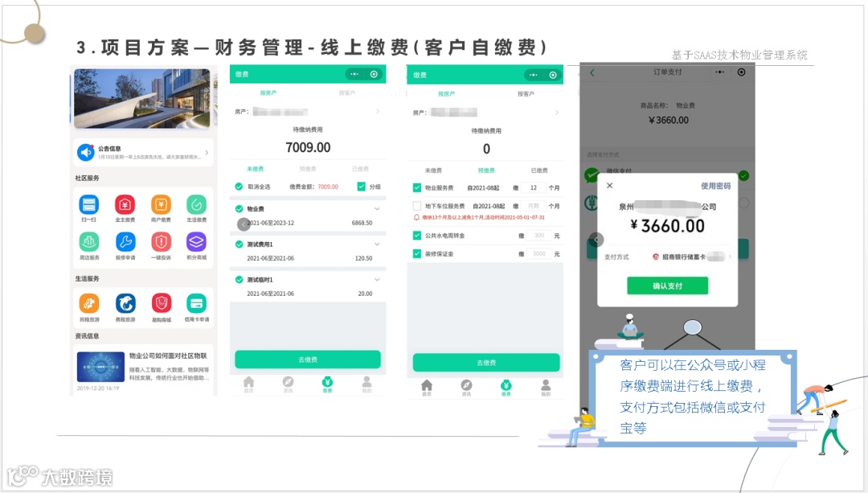
Task: Switch to 按客户 tab on 7009.00 screen
Action: [x=347, y=93]
